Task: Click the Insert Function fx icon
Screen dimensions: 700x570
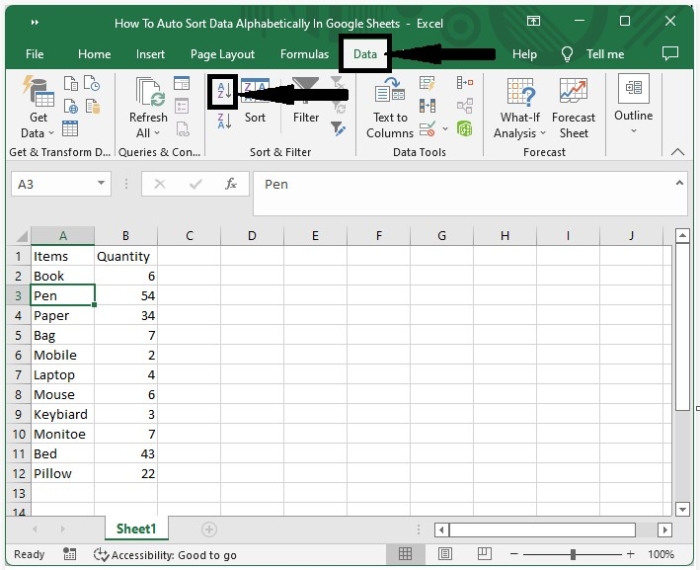Action: click(x=230, y=184)
